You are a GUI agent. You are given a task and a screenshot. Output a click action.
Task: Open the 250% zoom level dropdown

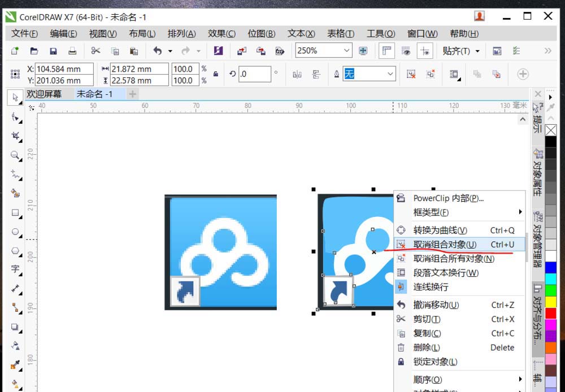pyautogui.click(x=347, y=50)
